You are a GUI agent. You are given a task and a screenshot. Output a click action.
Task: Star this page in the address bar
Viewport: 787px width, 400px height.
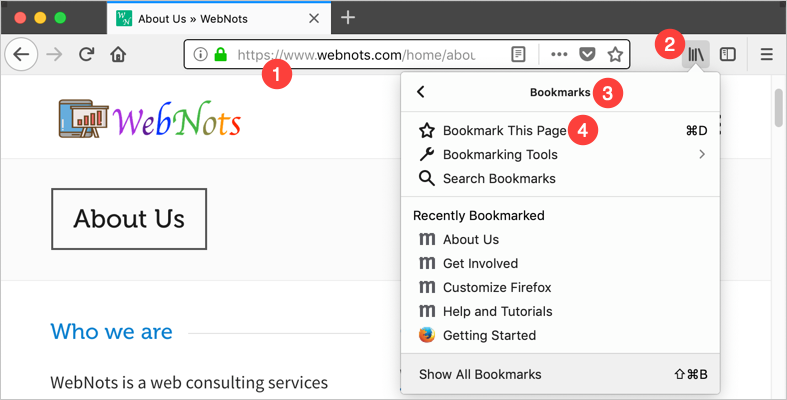tap(615, 54)
